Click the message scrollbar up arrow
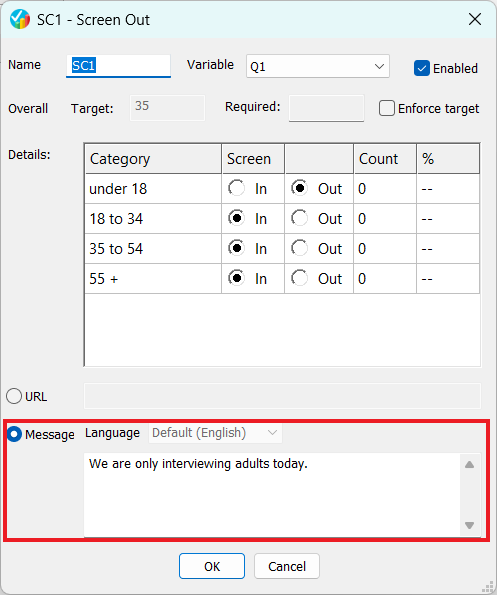The image size is (497, 595). click(x=469, y=464)
